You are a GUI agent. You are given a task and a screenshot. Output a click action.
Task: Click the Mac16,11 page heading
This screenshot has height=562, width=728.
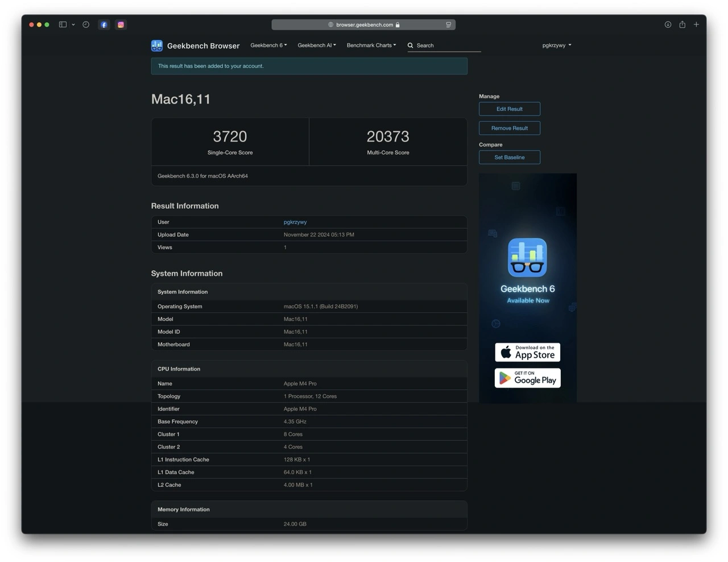click(x=181, y=99)
